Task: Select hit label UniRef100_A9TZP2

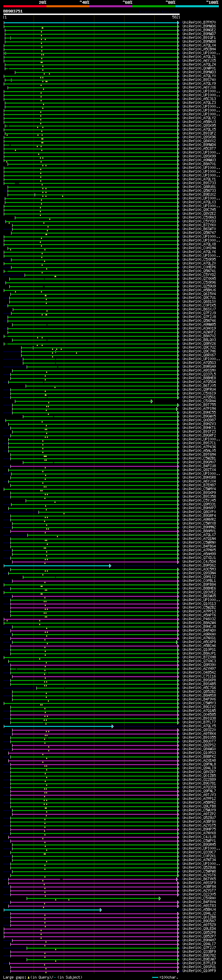Action: [199, 814]
